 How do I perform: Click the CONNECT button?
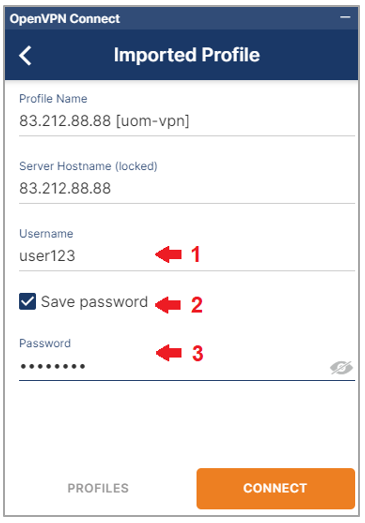pyautogui.click(x=276, y=488)
